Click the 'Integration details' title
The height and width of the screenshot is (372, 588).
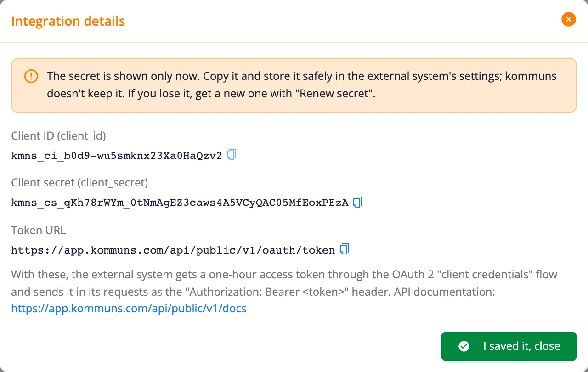click(68, 21)
